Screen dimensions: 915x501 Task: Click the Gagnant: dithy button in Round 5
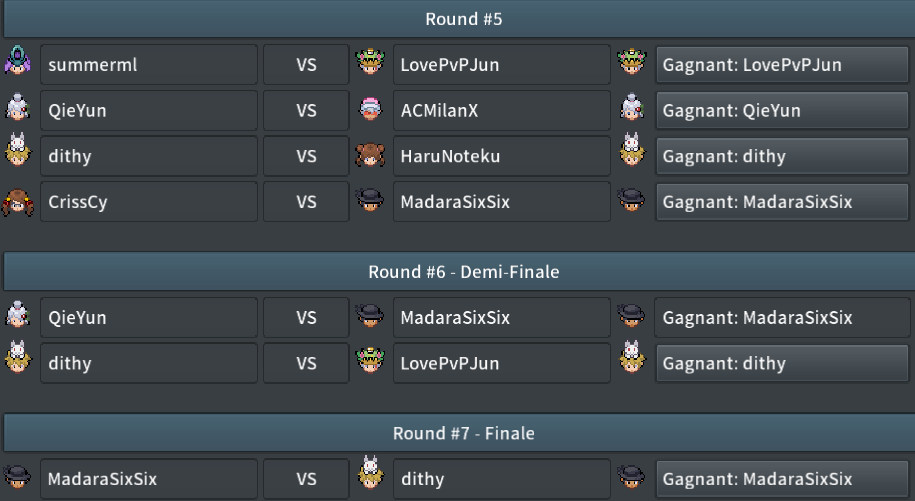[782, 156]
